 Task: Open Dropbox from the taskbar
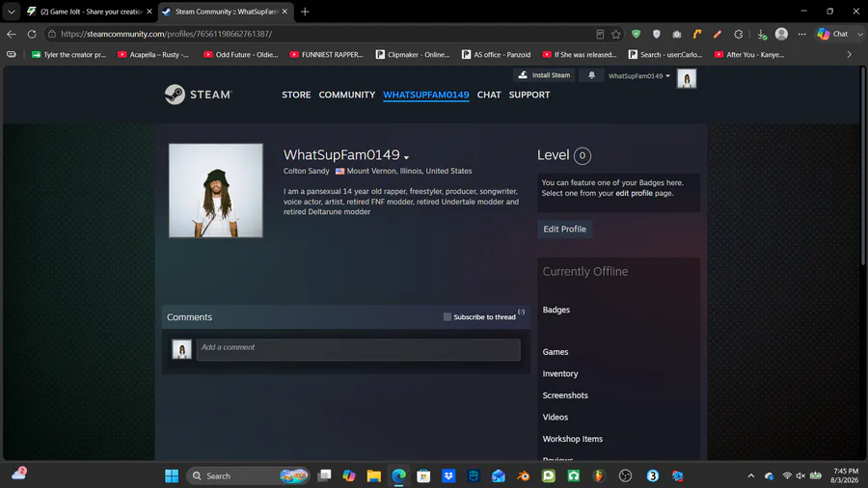click(x=448, y=475)
